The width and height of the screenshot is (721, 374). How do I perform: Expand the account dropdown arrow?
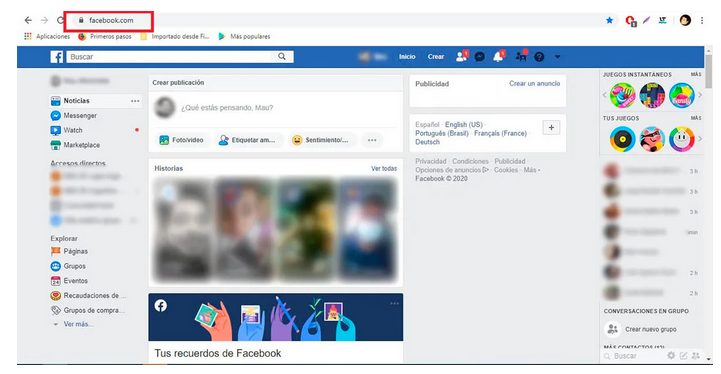point(557,57)
